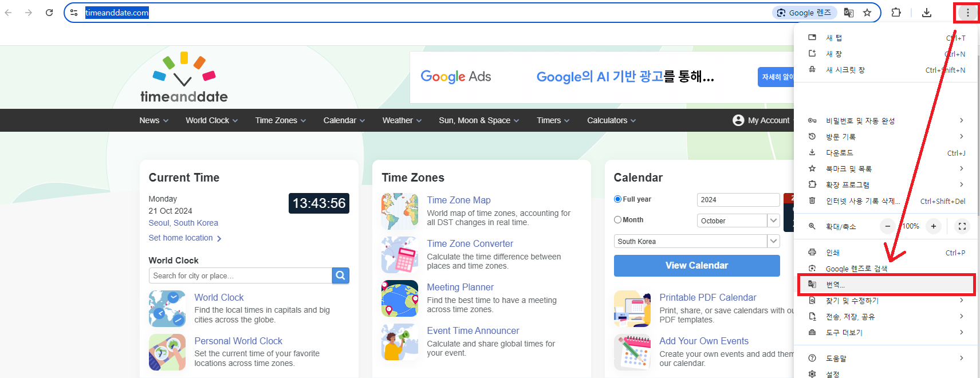Open 비밀번호 및 자동 완성 submenu
Image resolution: width=980 pixels, height=378 pixels.
[x=886, y=120]
